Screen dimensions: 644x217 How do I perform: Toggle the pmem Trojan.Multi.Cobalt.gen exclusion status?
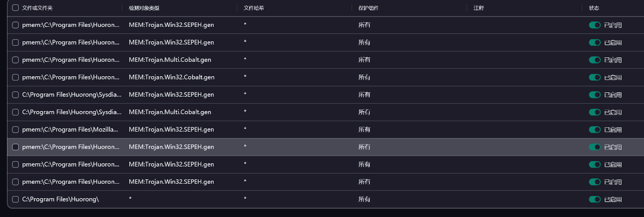(594, 60)
